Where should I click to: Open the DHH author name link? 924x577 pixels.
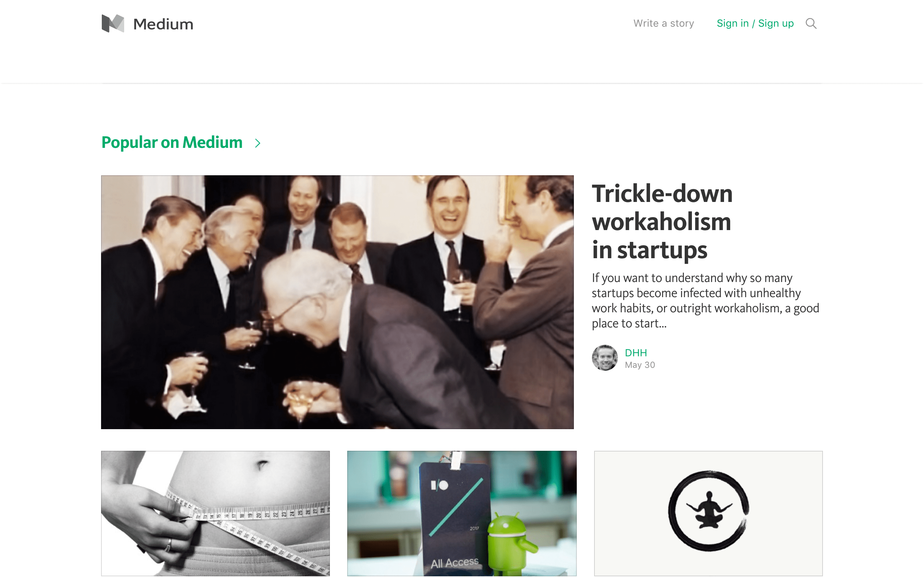(636, 353)
